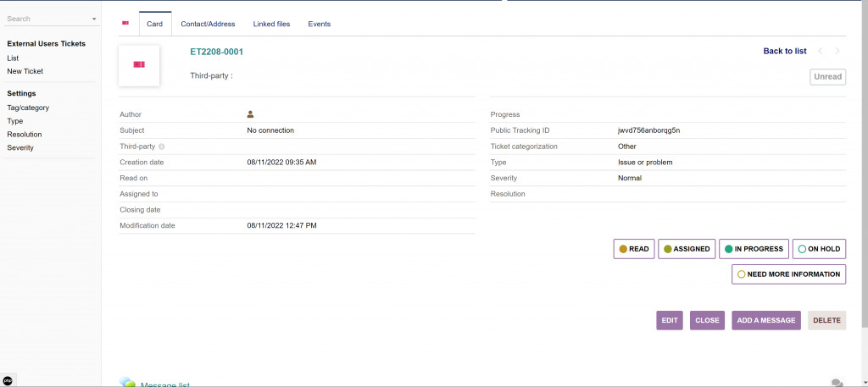Open the Contact/Address tab

click(209, 24)
